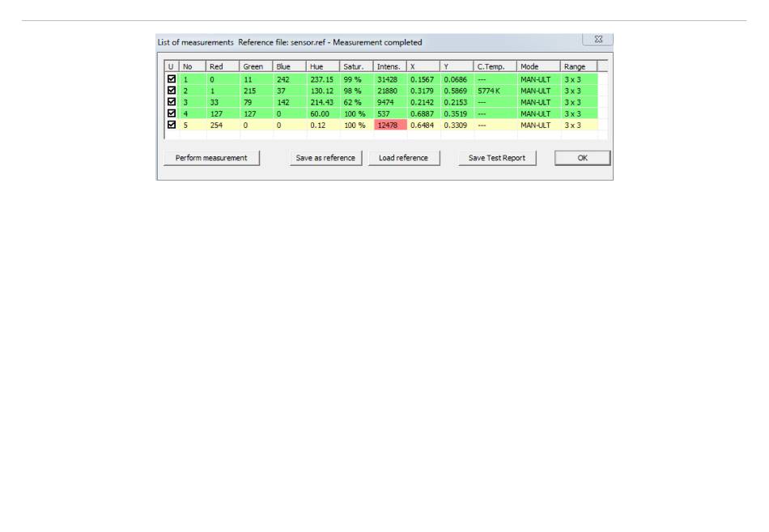Click Save as reference button
The width and height of the screenshot is (769, 532).
pos(325,158)
